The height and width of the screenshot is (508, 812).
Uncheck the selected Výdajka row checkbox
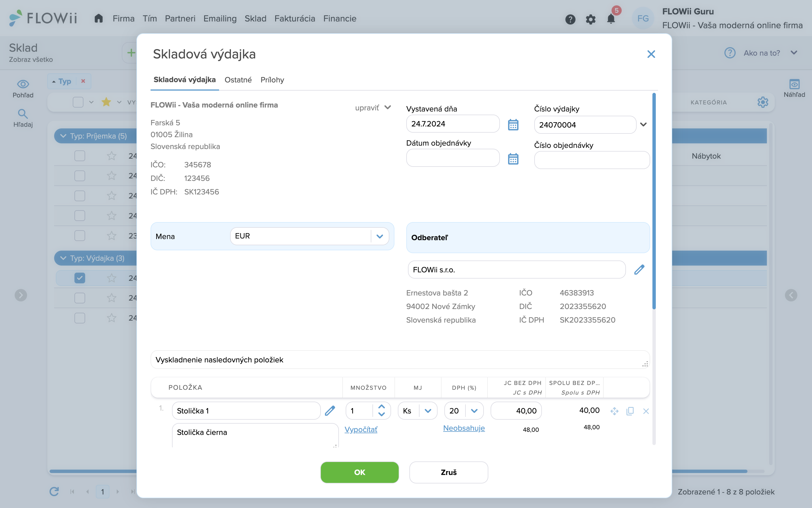point(80,278)
